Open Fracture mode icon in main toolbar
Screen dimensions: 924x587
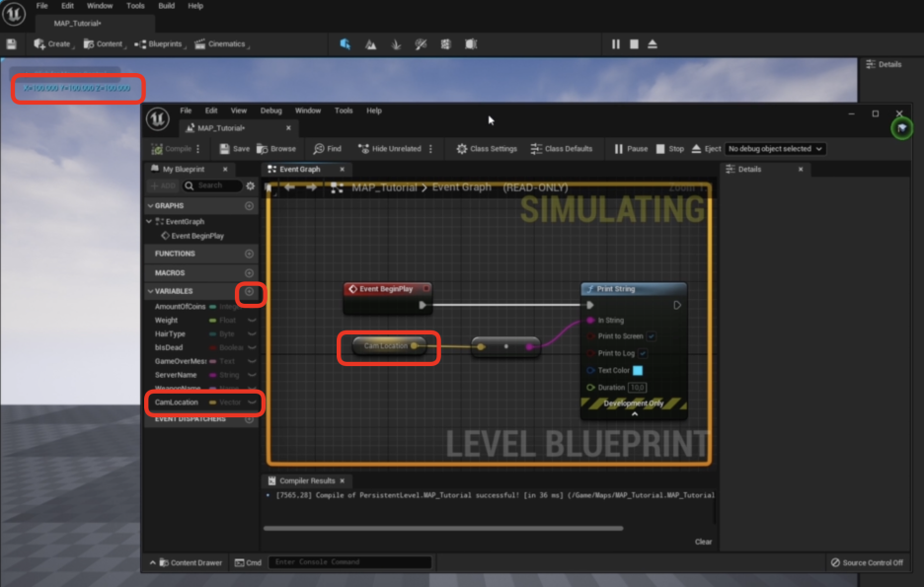(x=445, y=44)
